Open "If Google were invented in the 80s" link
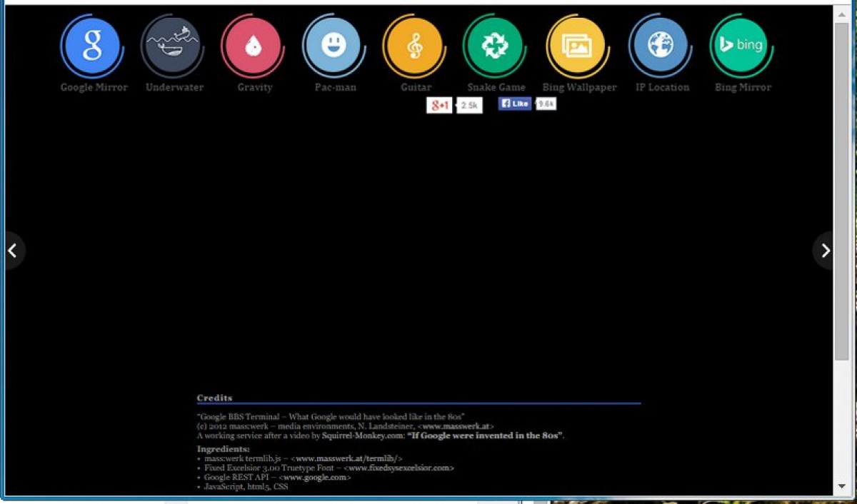Screen dimensions: 857x504 click(485, 435)
